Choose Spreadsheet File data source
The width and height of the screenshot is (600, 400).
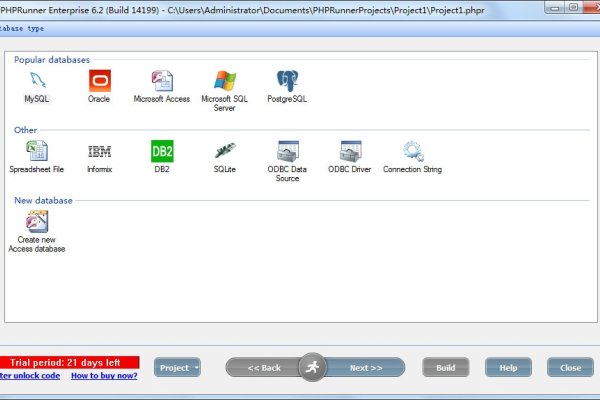tap(36, 152)
